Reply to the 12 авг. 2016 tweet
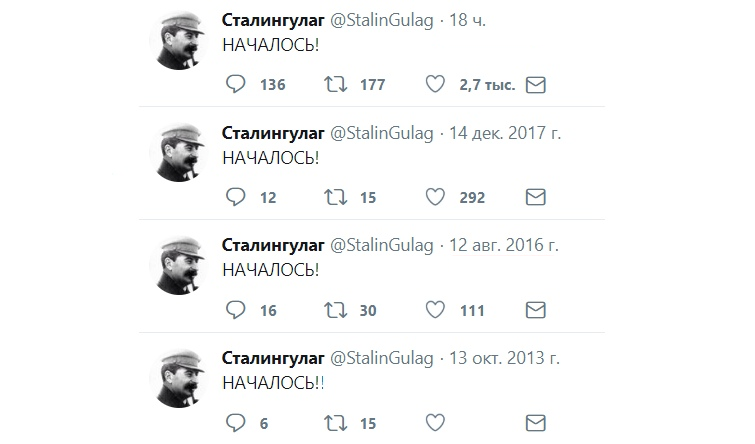 point(236,310)
